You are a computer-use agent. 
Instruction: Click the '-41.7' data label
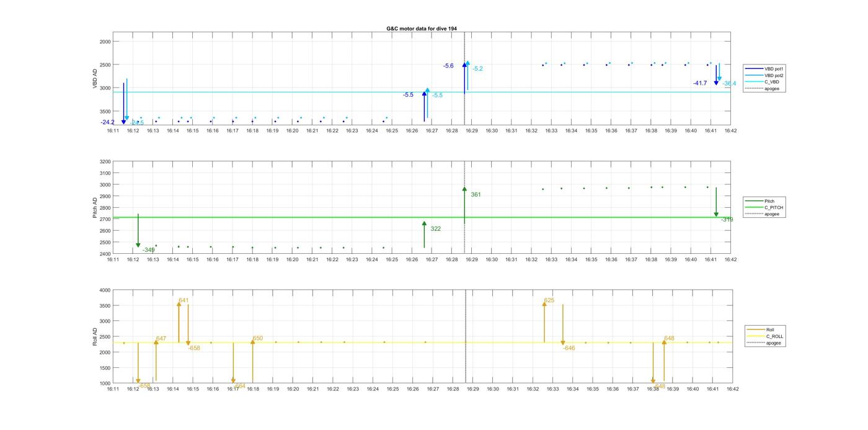pyautogui.click(x=700, y=83)
